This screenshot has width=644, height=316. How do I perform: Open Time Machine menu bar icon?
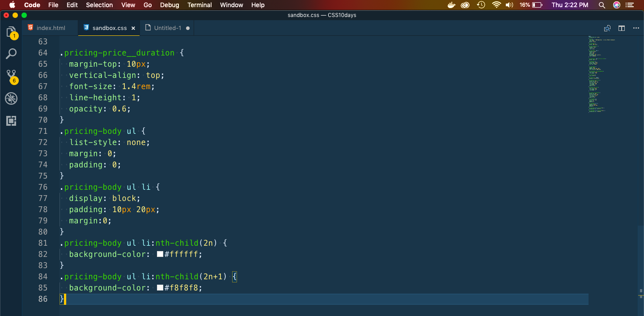pos(481,5)
